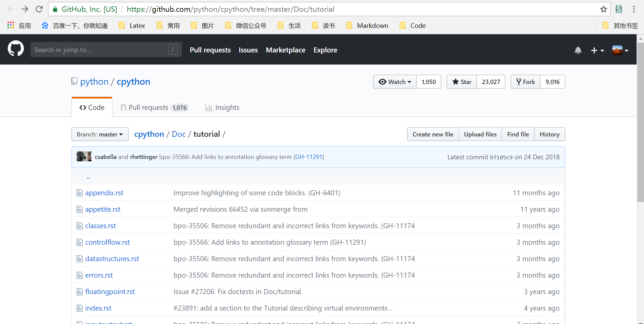Open Marketplace in the top navigation
The height and width of the screenshot is (324, 644).
click(x=286, y=50)
